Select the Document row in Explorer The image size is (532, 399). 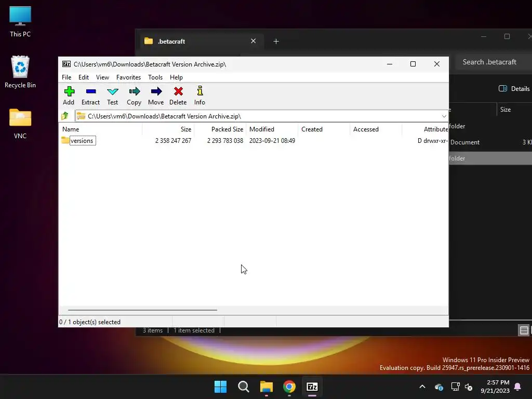[x=490, y=142]
